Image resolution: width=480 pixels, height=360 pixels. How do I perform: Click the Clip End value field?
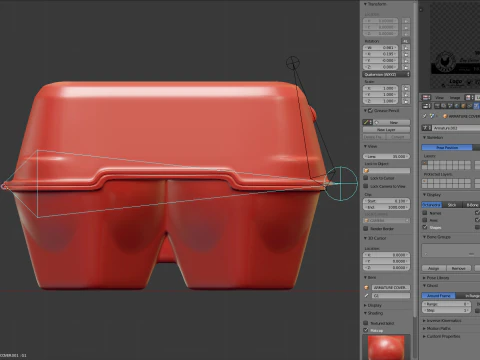[x=386, y=207]
